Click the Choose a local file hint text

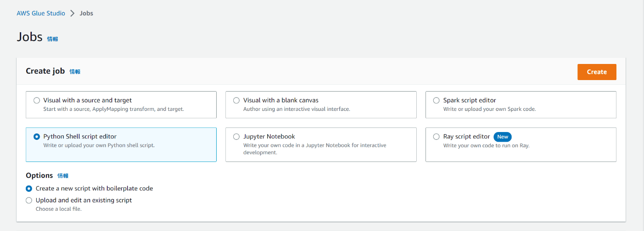click(x=58, y=209)
